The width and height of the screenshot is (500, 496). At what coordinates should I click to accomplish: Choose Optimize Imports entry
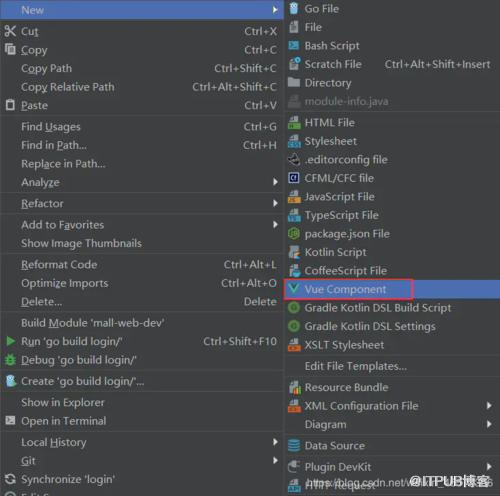(x=142, y=283)
